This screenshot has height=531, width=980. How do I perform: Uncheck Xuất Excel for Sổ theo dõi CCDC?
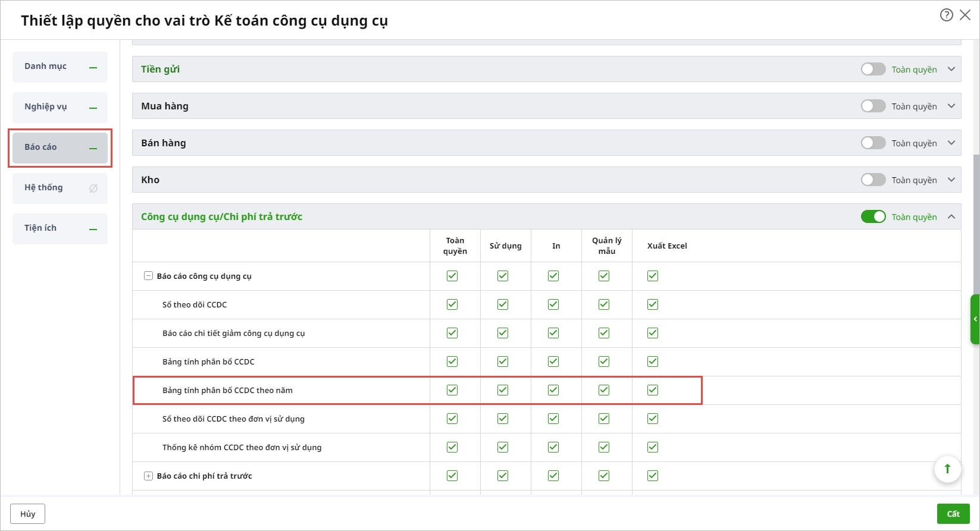click(x=653, y=304)
